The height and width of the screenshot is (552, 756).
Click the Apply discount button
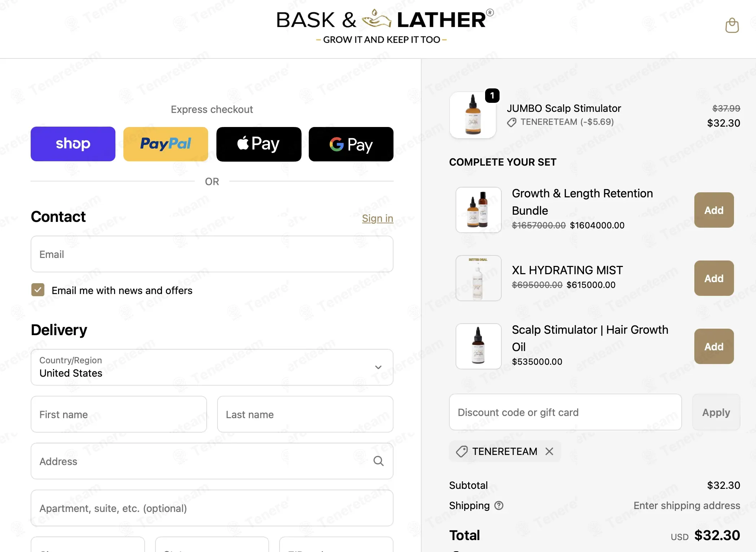tap(716, 412)
